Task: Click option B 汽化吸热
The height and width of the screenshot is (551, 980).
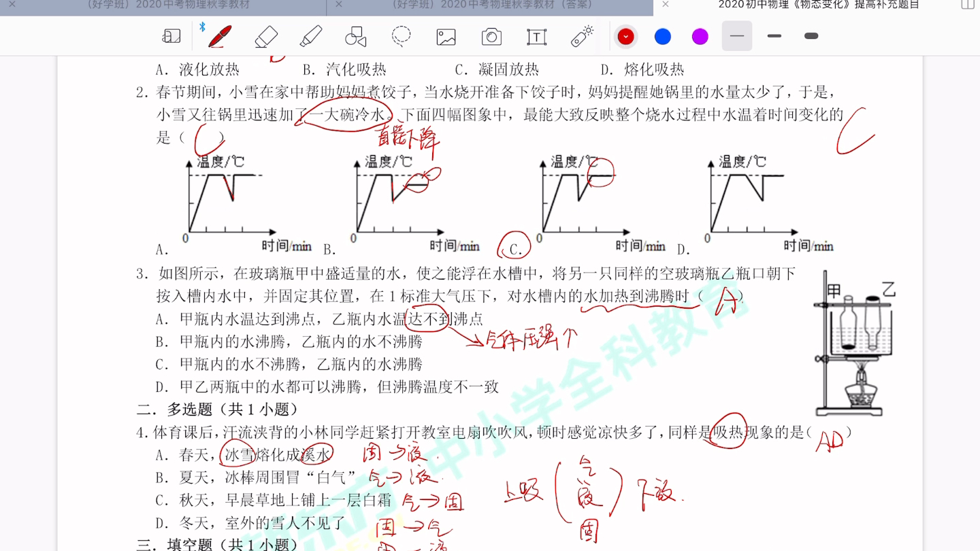Action: click(344, 69)
